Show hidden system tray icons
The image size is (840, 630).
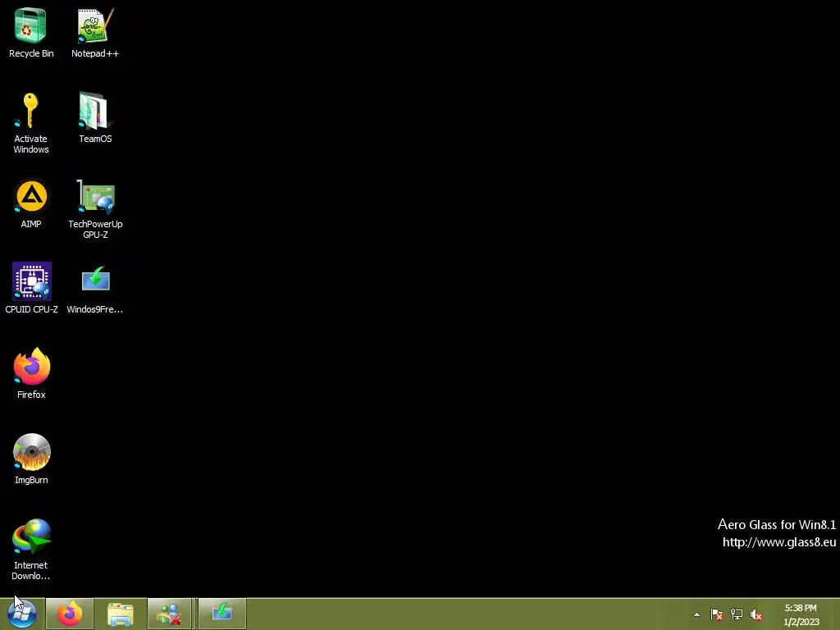[697, 614]
